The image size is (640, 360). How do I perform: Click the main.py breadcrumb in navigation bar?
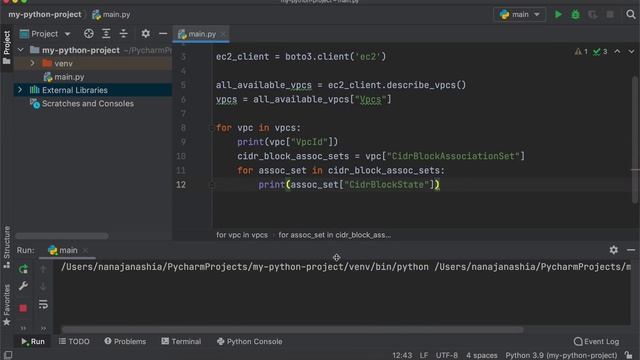[111, 15]
